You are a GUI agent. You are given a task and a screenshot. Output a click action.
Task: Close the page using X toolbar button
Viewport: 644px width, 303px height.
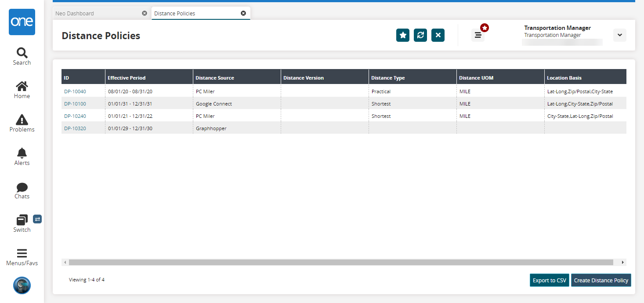(438, 35)
